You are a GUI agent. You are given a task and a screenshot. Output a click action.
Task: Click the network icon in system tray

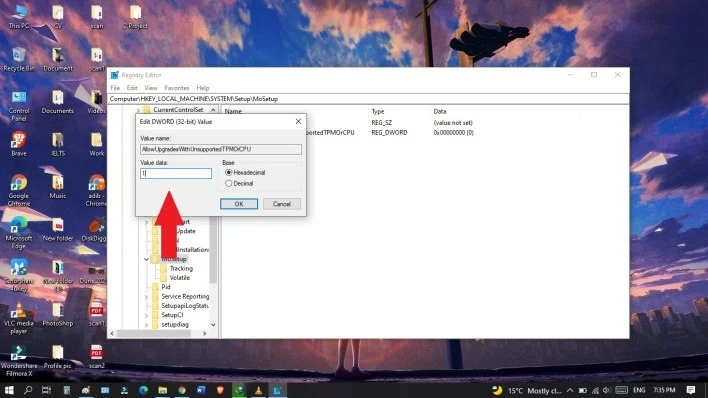point(595,390)
